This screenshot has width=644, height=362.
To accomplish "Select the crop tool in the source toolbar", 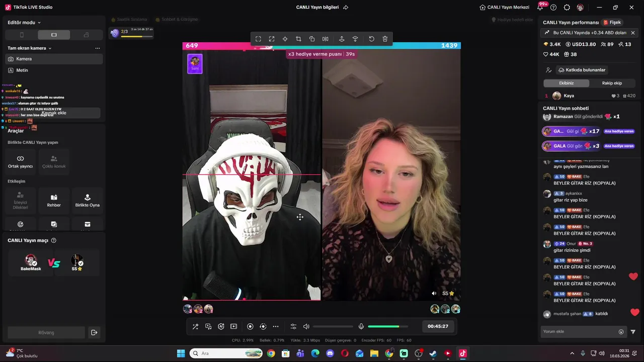I will tap(298, 39).
